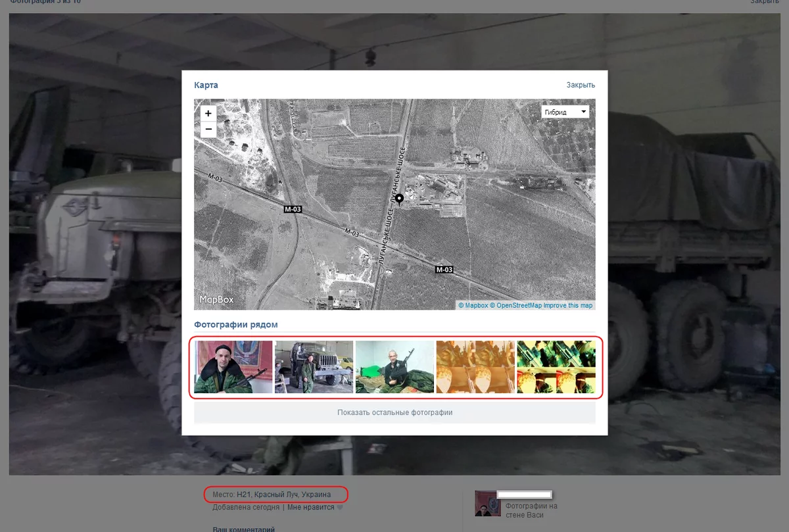The width and height of the screenshot is (789, 532).
Task: Open nearby photo of man sitting on bed
Action: pyautogui.click(x=394, y=367)
